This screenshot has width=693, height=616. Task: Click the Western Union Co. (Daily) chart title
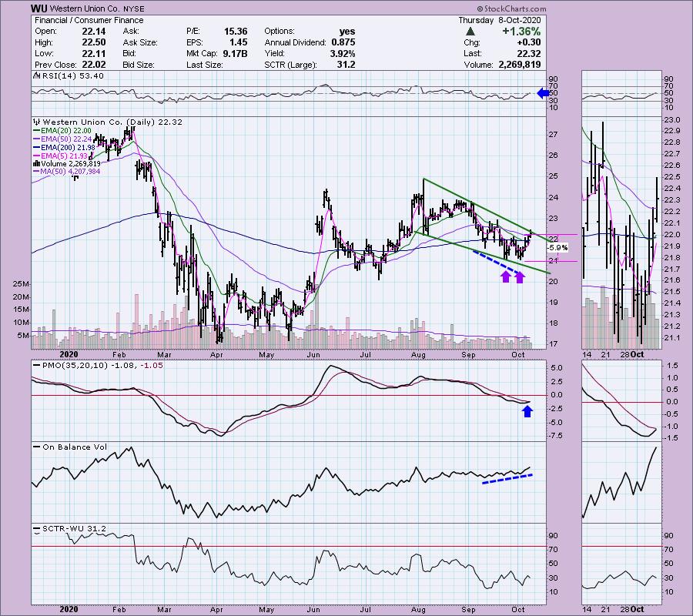113,122
